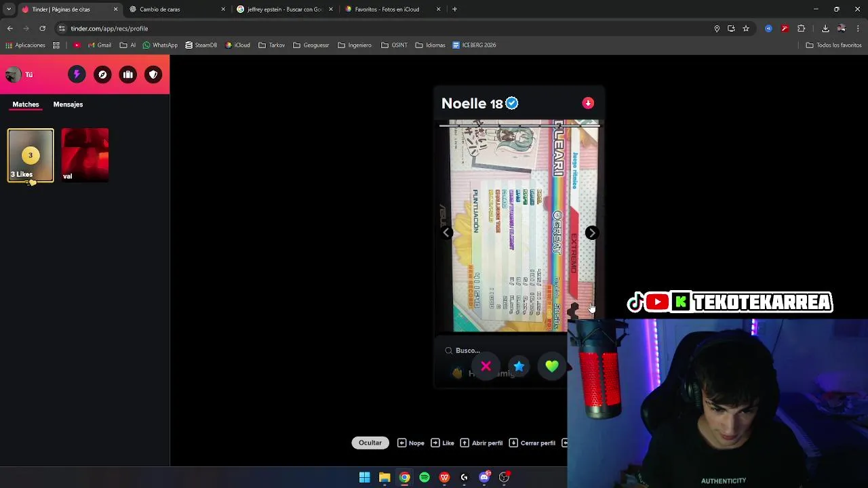
Task: Open the Gmail bookmark
Action: point(100,45)
